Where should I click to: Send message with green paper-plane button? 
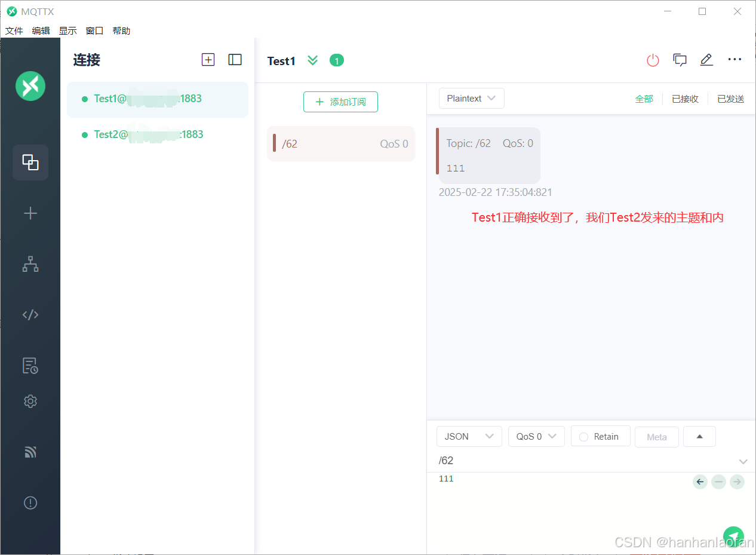(x=733, y=536)
